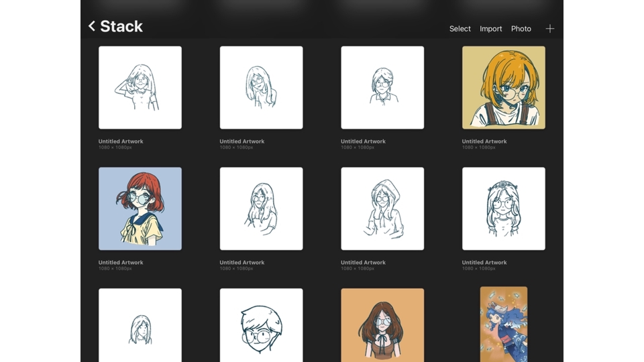Open the orange-haired girl artwork on yellow background
The width and height of the screenshot is (644, 362).
click(503, 87)
